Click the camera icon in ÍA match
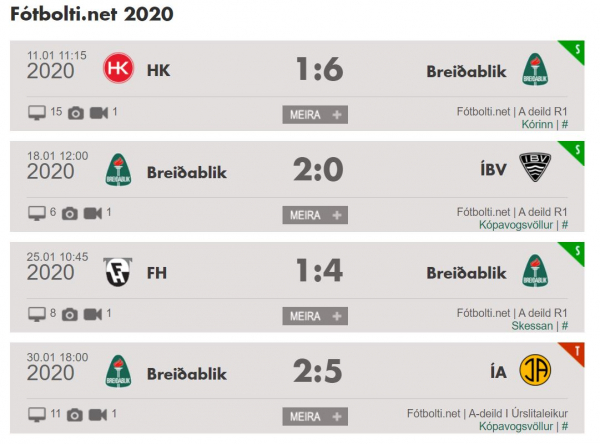Image resolution: width=600 pixels, height=444 pixels. 75,415
